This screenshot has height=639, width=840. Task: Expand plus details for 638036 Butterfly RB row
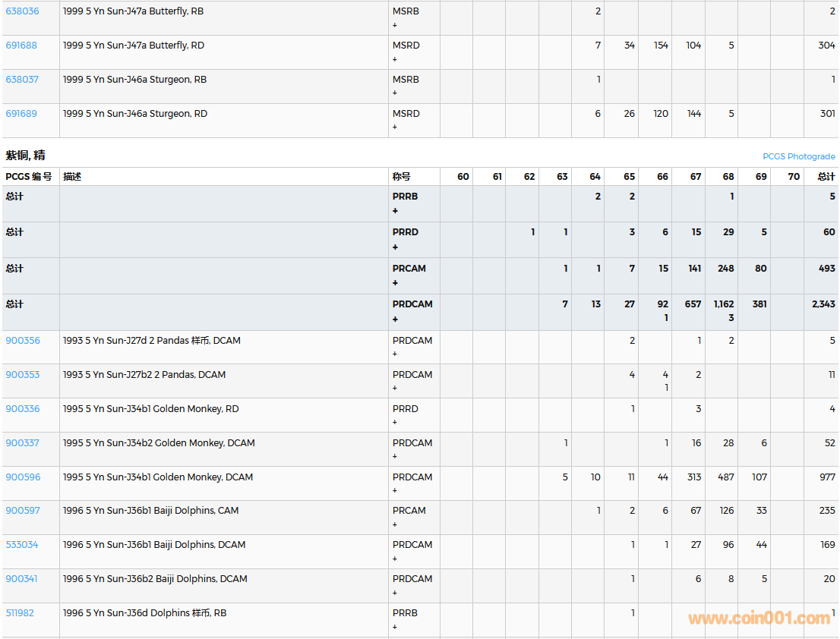395,25
